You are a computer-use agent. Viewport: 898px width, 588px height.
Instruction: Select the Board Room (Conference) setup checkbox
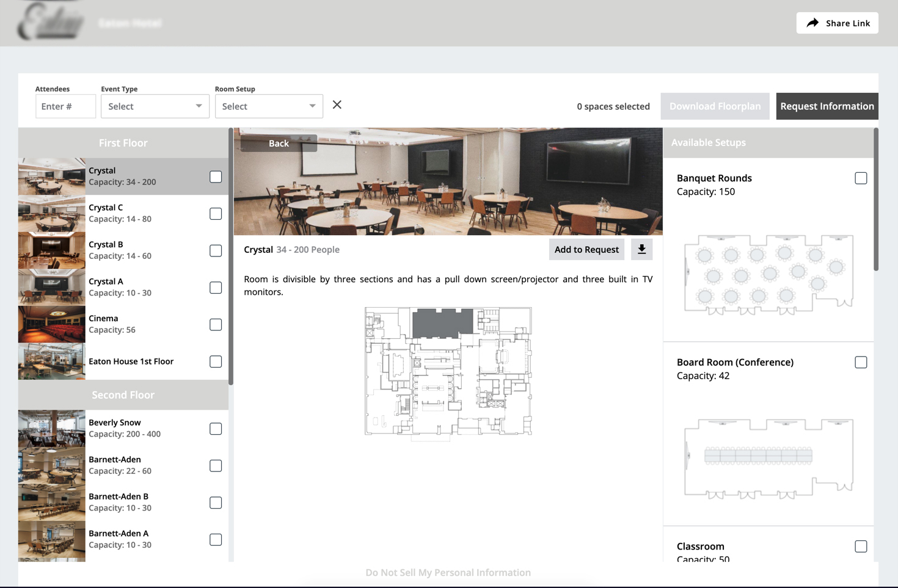click(x=861, y=363)
